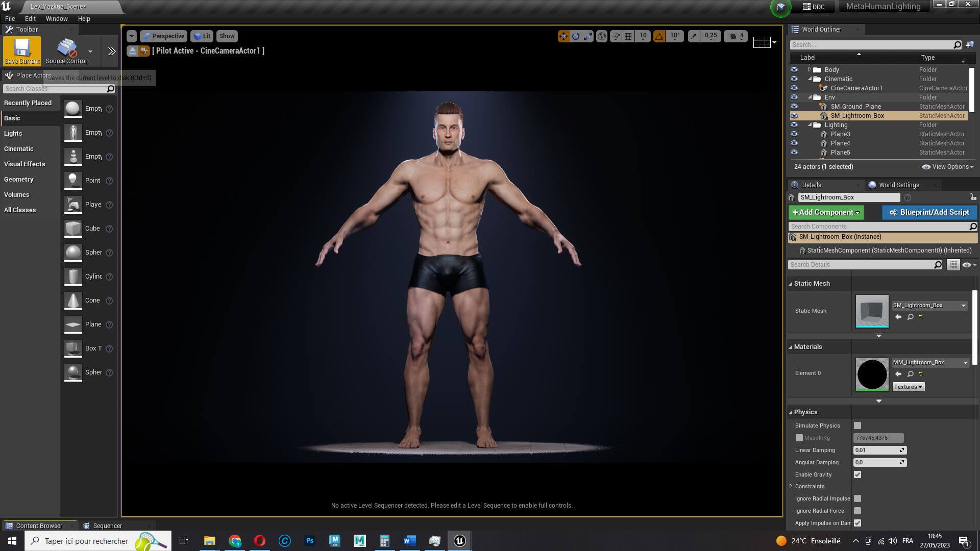Select the Cone shape icon

point(73,300)
